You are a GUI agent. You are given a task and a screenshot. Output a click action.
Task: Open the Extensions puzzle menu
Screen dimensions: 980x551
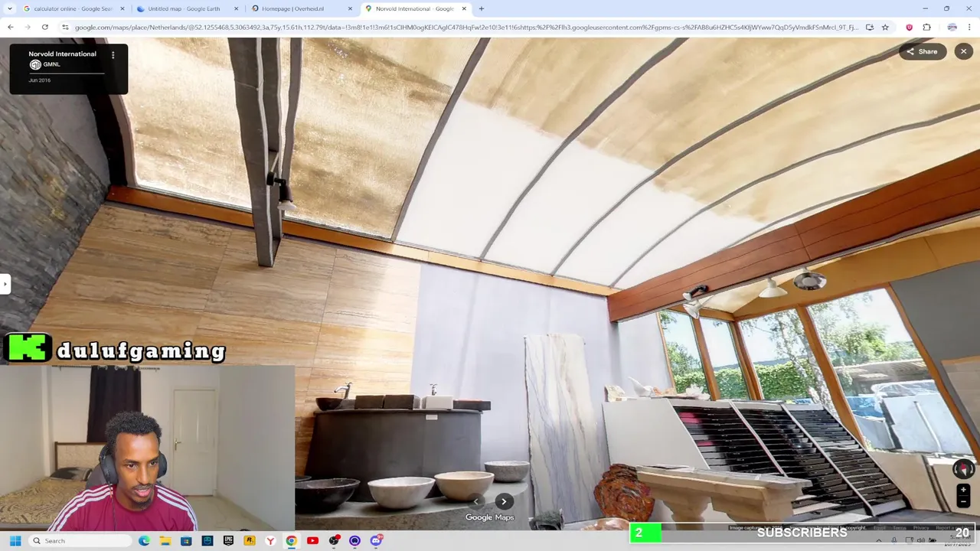point(926,27)
